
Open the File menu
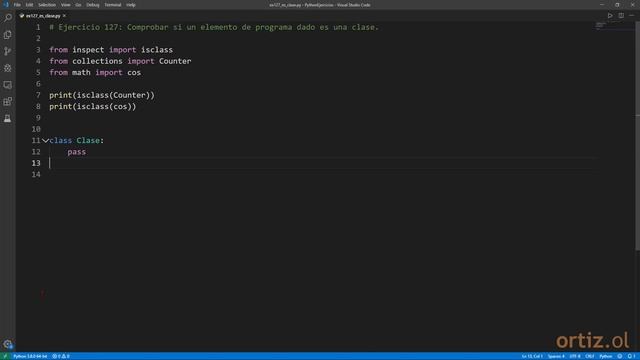point(17,5)
